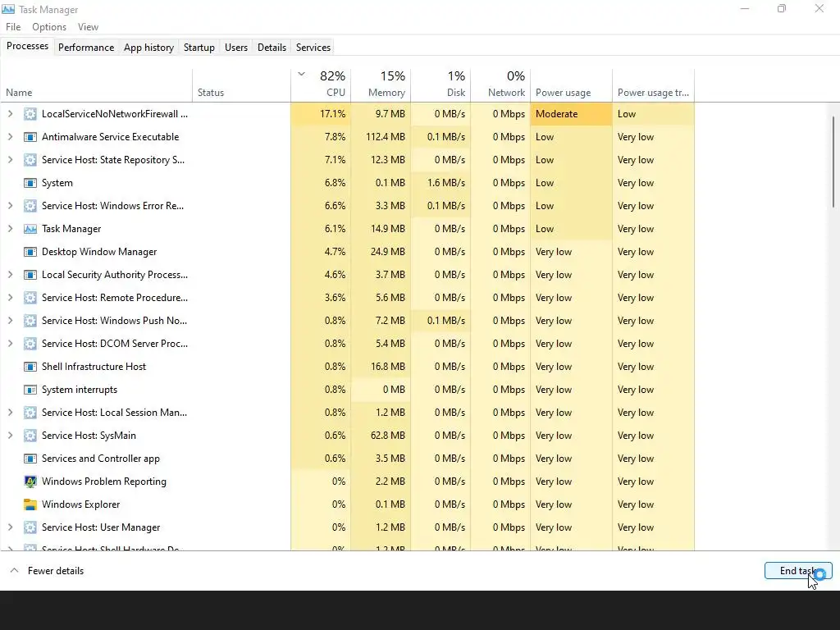Expand Service Host: Local Session Man... row
The width and height of the screenshot is (840, 630).
pyautogui.click(x=10, y=413)
